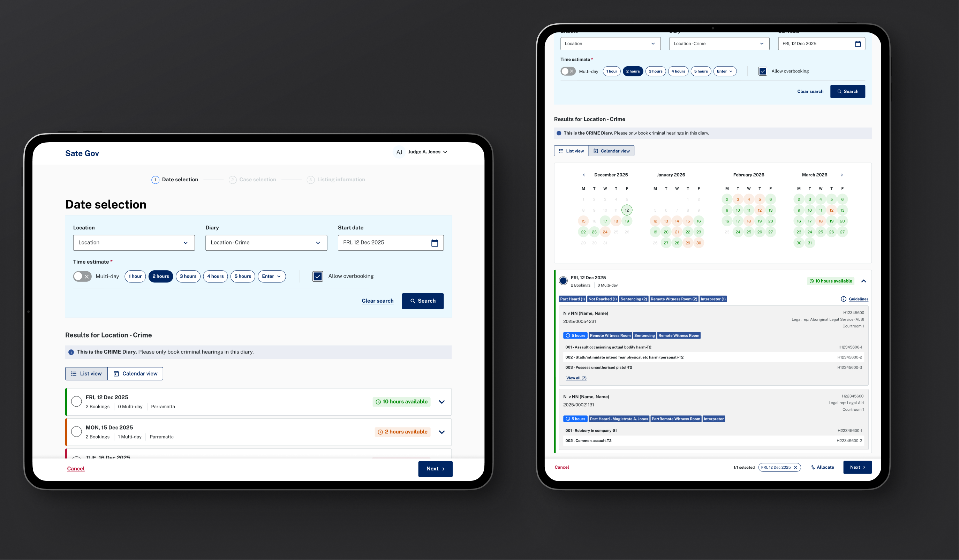
Task: Click Search button on left tablet
Action: (423, 301)
